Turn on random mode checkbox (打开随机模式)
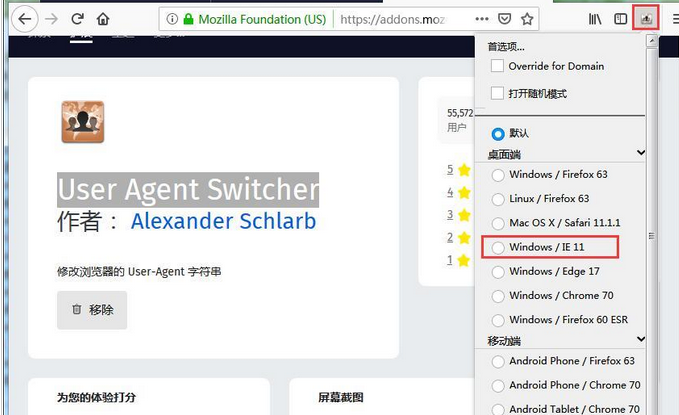This screenshot has height=415, width=679. pyautogui.click(x=497, y=93)
